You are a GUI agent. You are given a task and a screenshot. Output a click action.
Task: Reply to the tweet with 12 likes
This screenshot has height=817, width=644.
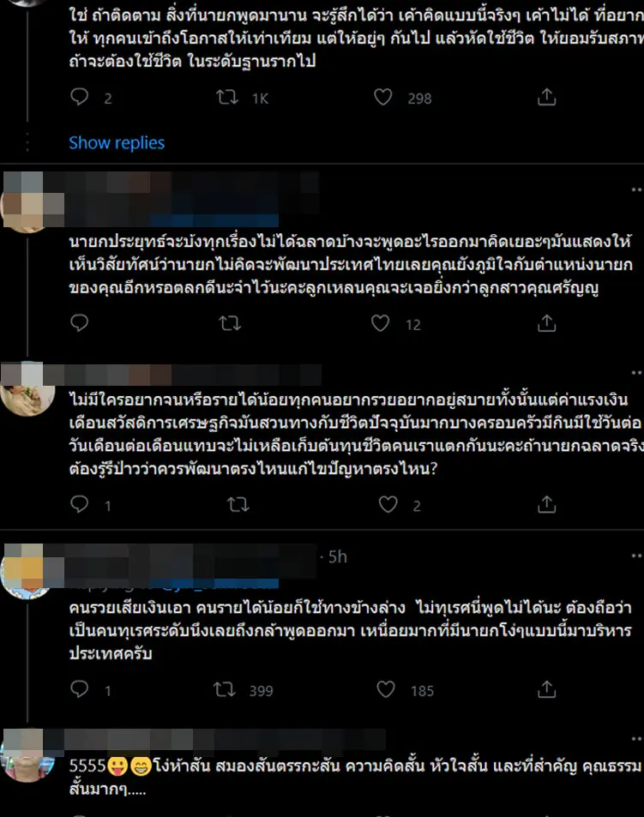point(80,324)
